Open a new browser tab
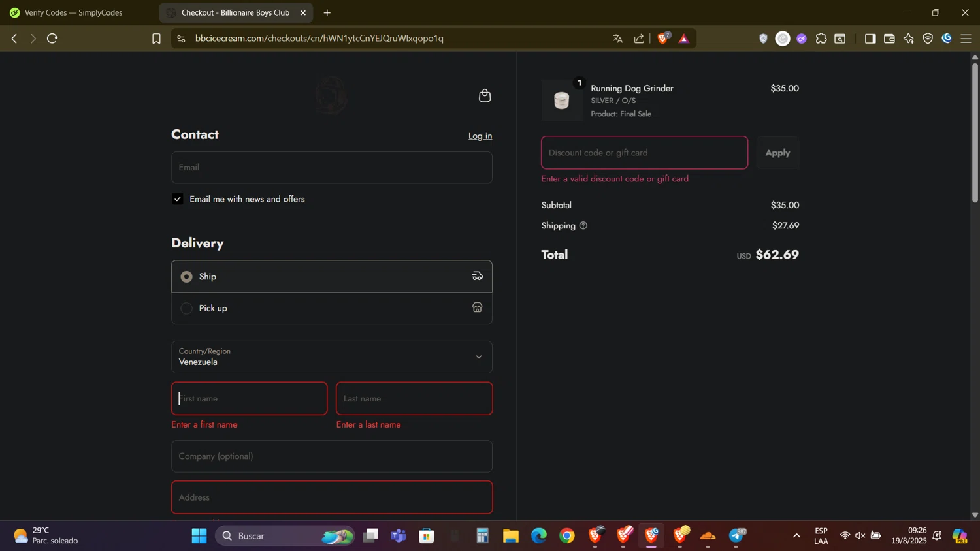Screen dimensions: 980x551 (327, 12)
